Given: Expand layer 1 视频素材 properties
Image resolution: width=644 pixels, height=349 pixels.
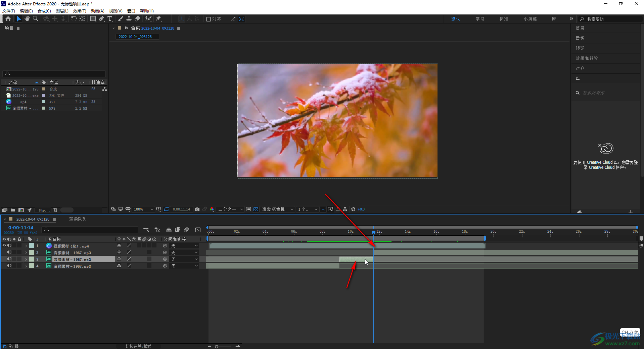Looking at the screenshot, I should click(x=26, y=246).
